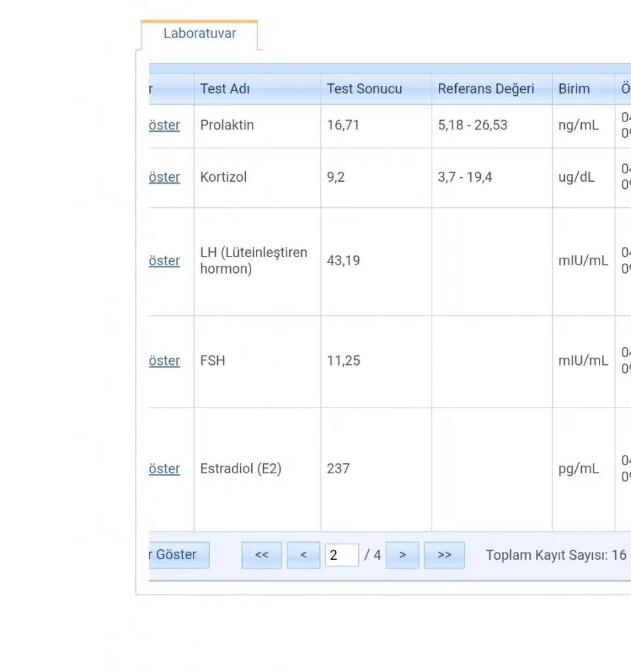Open the Göster link for Prolaktin
Screen dimensions: 631x672
(x=164, y=125)
